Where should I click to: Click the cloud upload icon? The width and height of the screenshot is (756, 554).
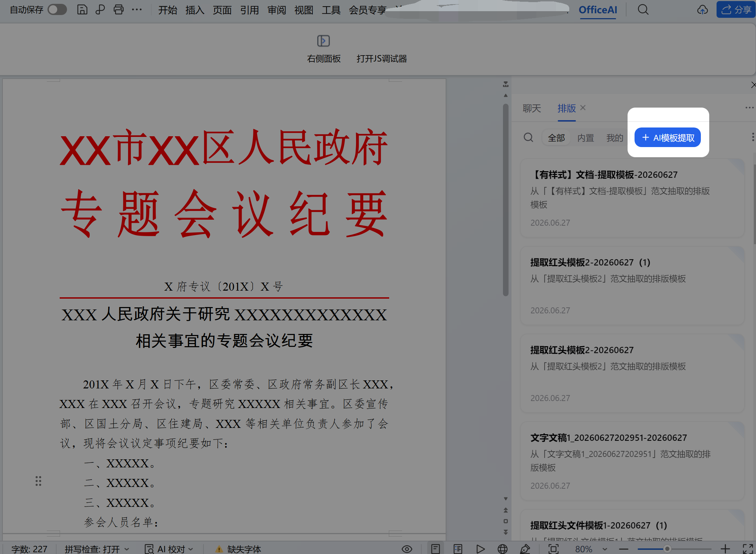(702, 10)
